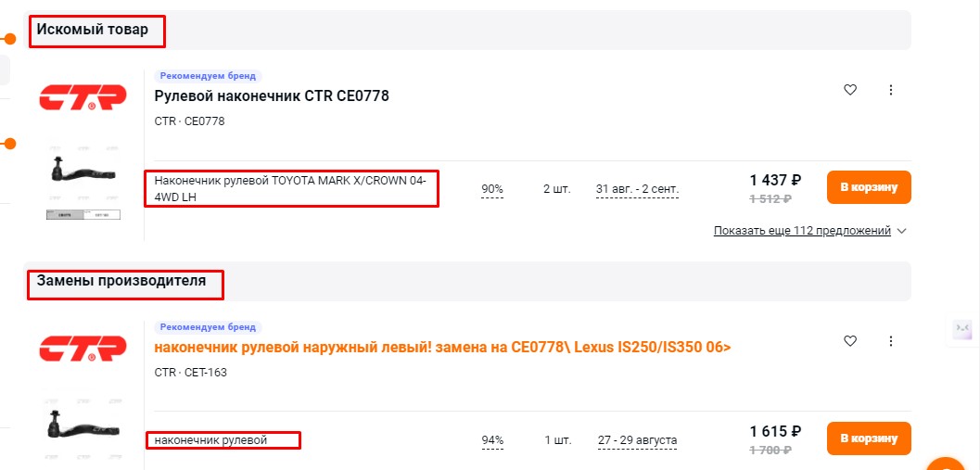This screenshot has height=470, width=980.
Task: Click the 94% supplier rating value
Action: [492, 440]
